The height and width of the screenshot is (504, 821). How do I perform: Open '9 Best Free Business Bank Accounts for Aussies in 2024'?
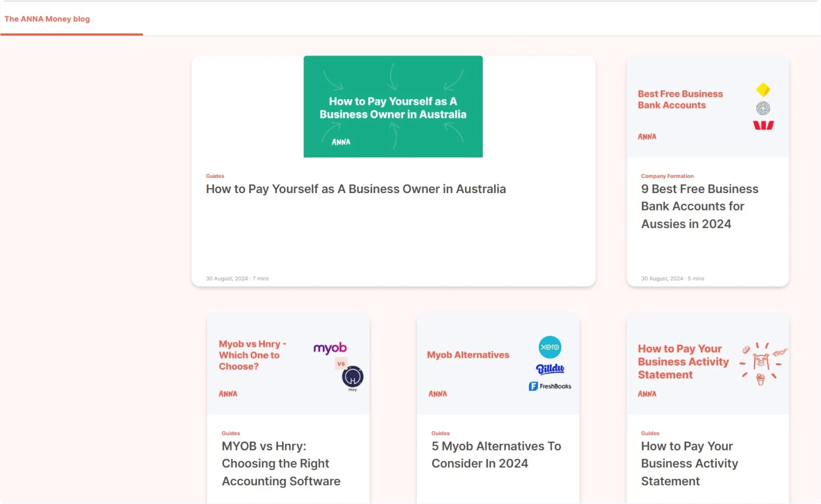[x=700, y=206]
